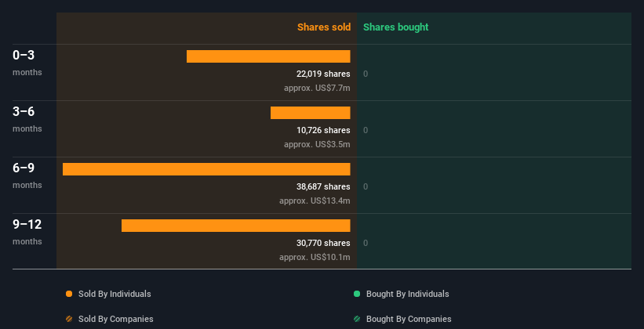Toggle the Bought By Individuals legend label

tap(407, 294)
